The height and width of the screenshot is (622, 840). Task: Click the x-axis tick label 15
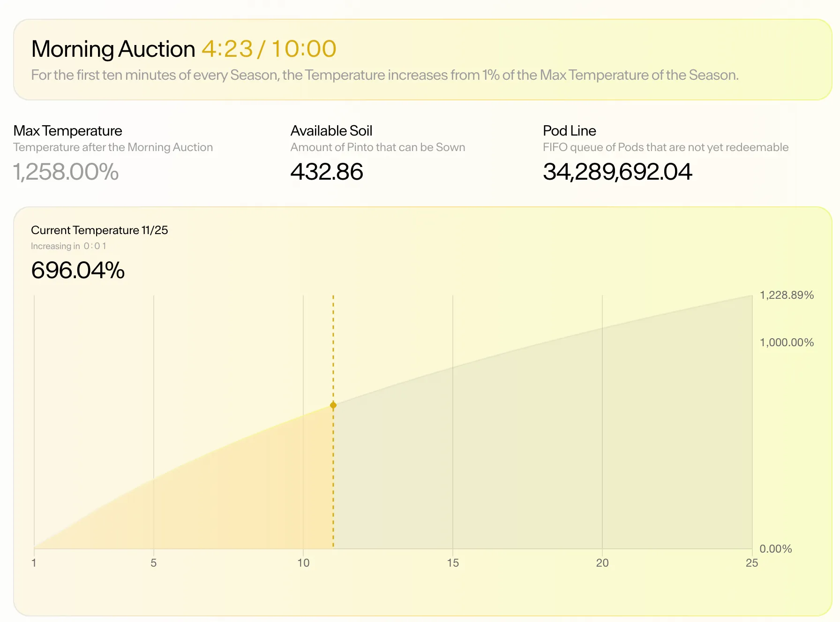click(453, 563)
